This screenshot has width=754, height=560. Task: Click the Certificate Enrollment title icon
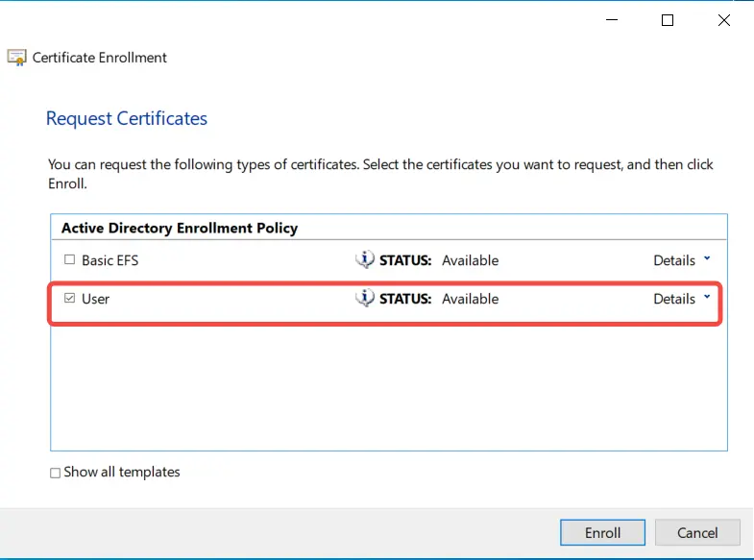pyautogui.click(x=16, y=58)
